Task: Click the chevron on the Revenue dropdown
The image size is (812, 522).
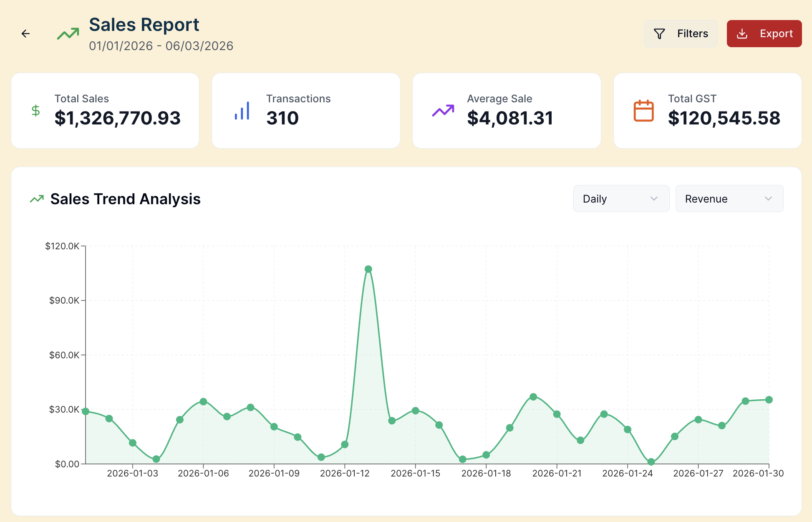Action: click(x=768, y=199)
